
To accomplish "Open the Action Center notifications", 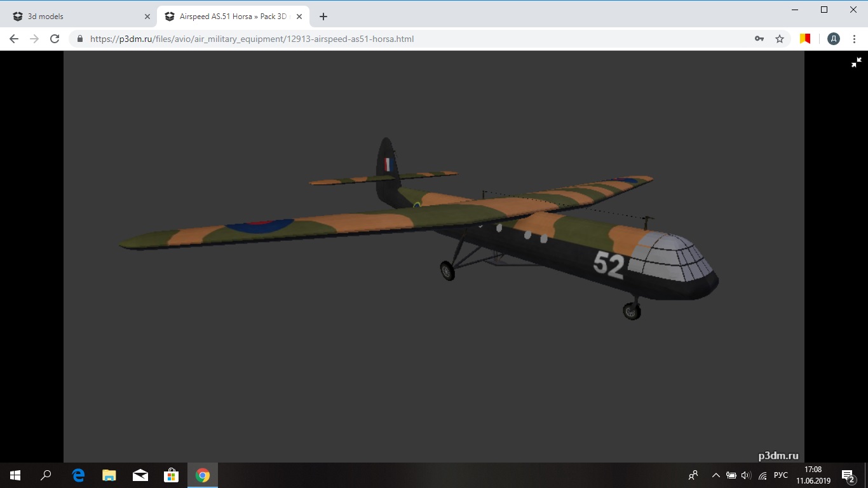I will coord(848,475).
